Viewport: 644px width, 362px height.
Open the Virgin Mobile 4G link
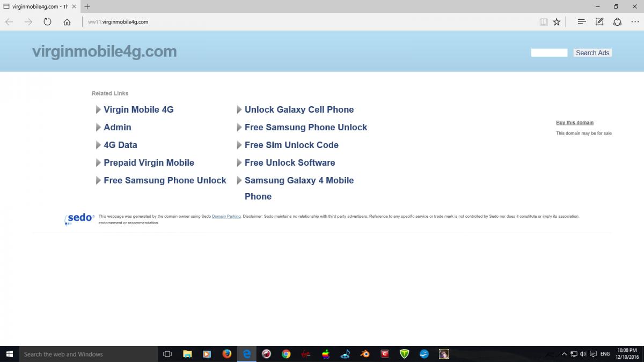click(138, 109)
